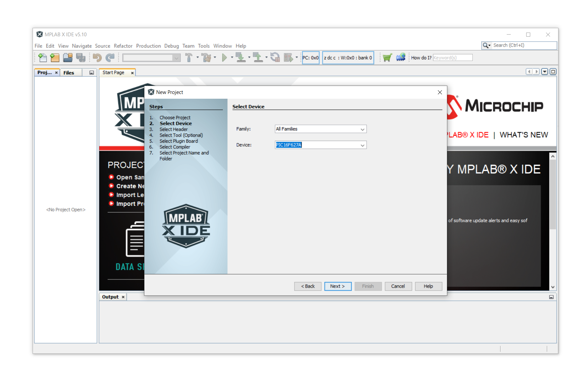Click the New File toolbar icon
This screenshot has width=588, height=384.
[x=42, y=58]
